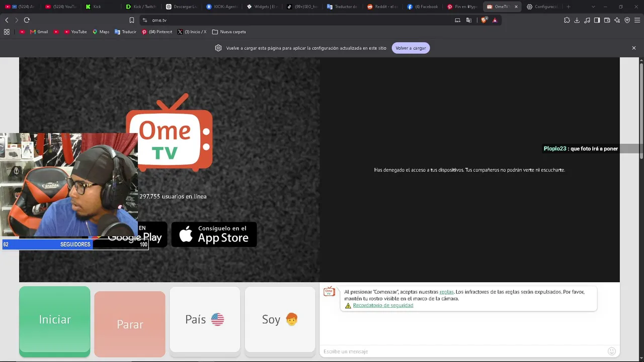This screenshot has height=362, width=644.
Task: Open the Traducir bookmark
Action: point(125,32)
